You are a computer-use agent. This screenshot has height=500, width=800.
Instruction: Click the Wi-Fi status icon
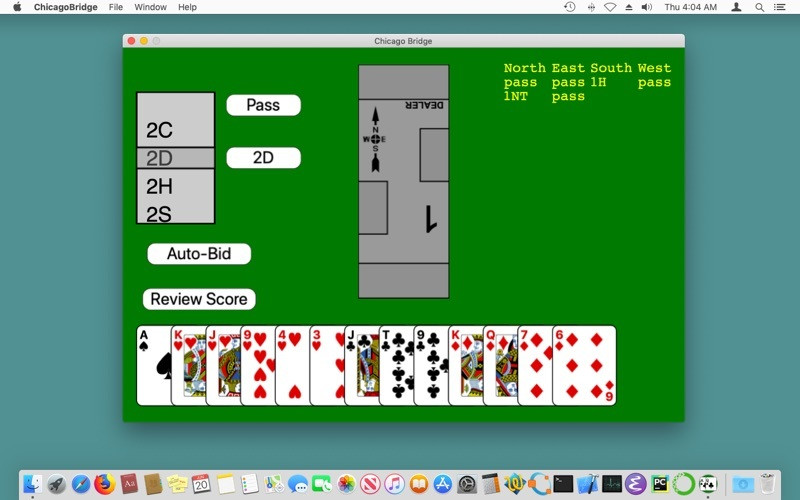click(610, 7)
